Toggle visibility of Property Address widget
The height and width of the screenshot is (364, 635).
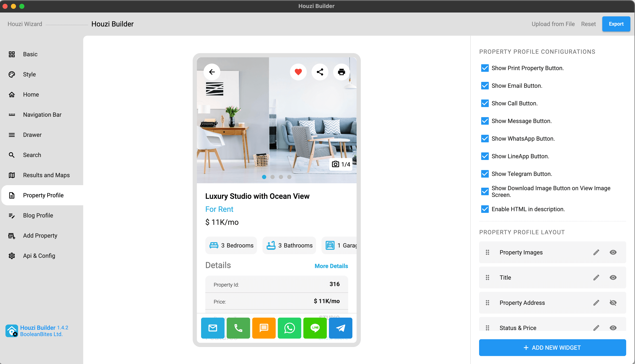(613, 302)
